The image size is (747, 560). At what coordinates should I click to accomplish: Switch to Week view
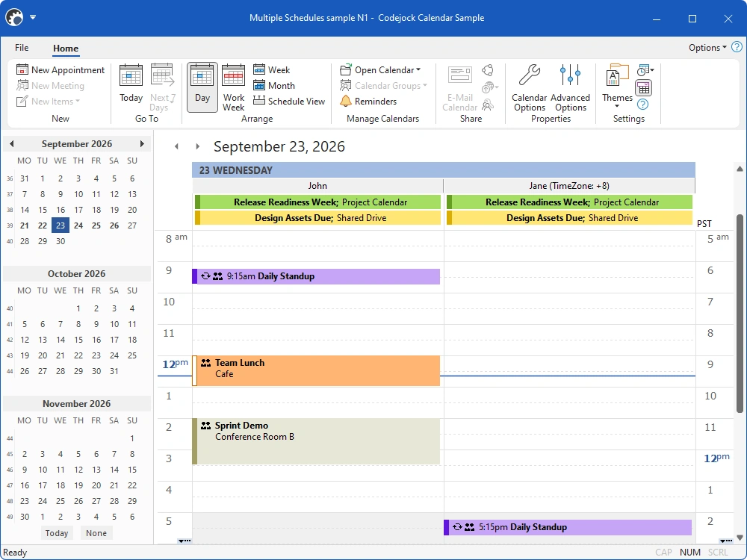coord(272,70)
